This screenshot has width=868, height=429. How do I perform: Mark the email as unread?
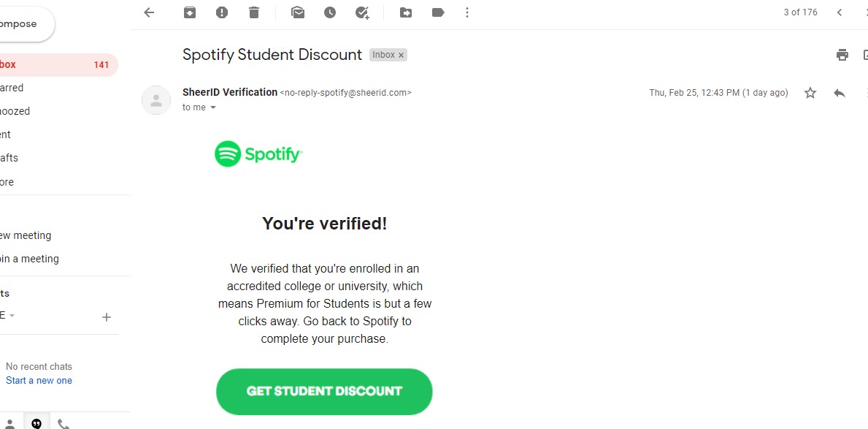coord(298,12)
